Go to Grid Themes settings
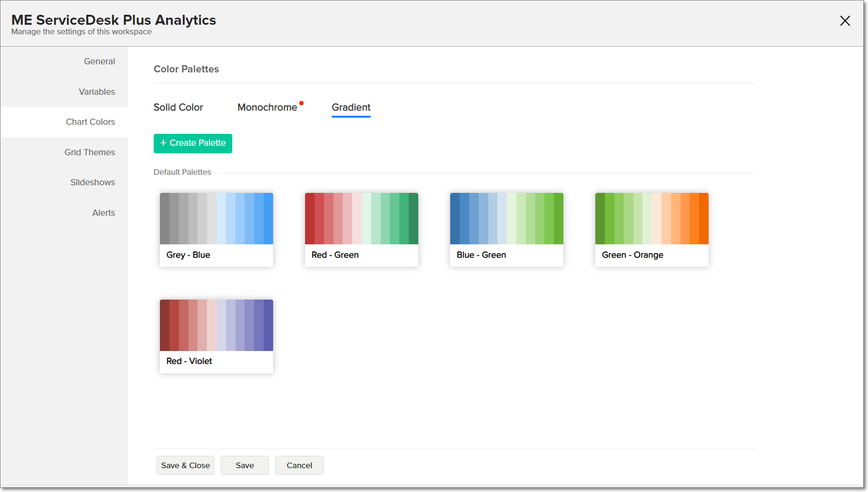 (x=89, y=152)
